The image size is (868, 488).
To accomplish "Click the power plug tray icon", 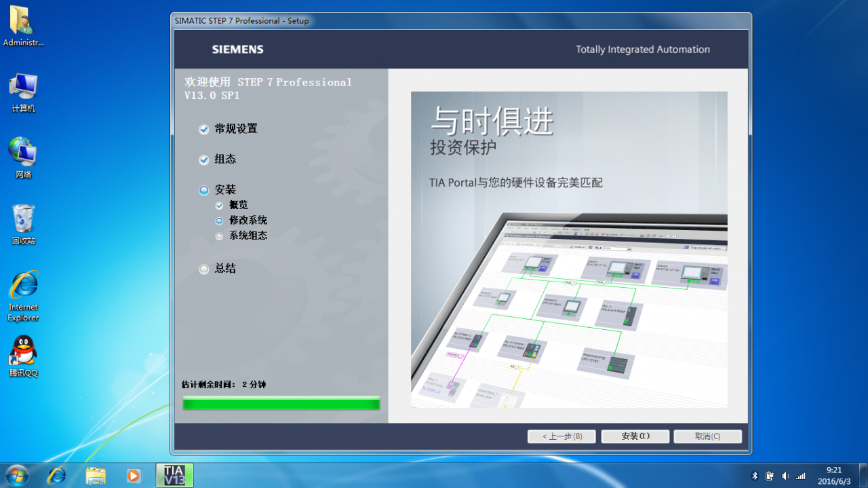I will tap(770, 476).
